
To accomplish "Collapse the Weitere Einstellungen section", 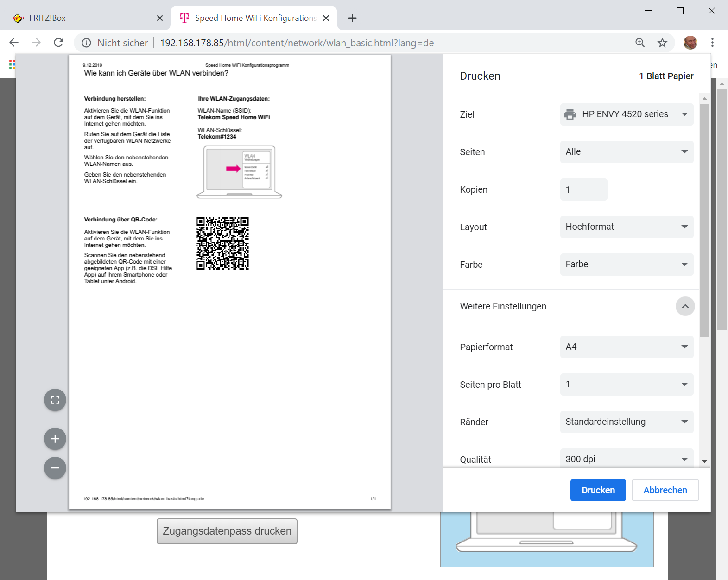I will coord(685,306).
